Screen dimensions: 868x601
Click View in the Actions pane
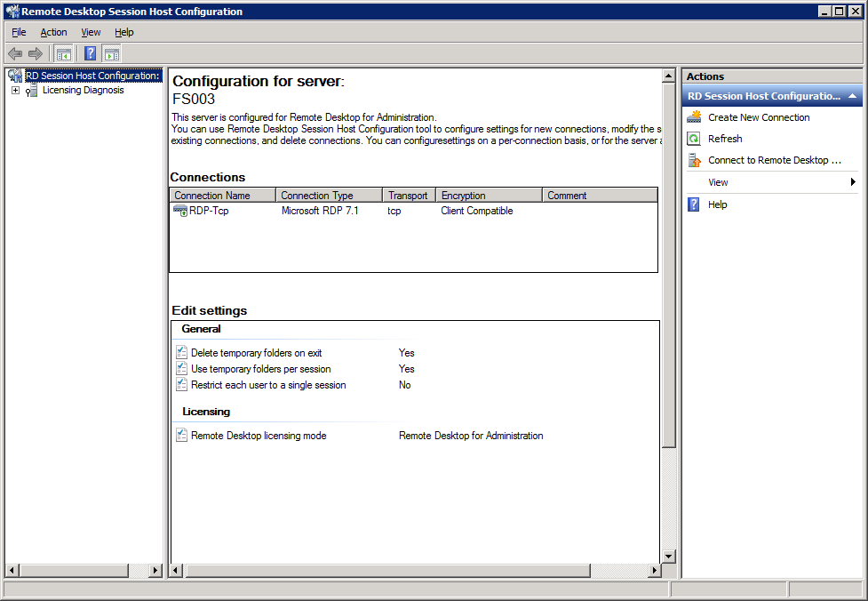pyautogui.click(x=718, y=182)
